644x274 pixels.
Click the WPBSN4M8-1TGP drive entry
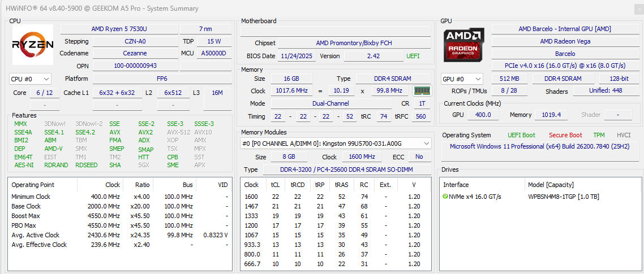point(563,197)
